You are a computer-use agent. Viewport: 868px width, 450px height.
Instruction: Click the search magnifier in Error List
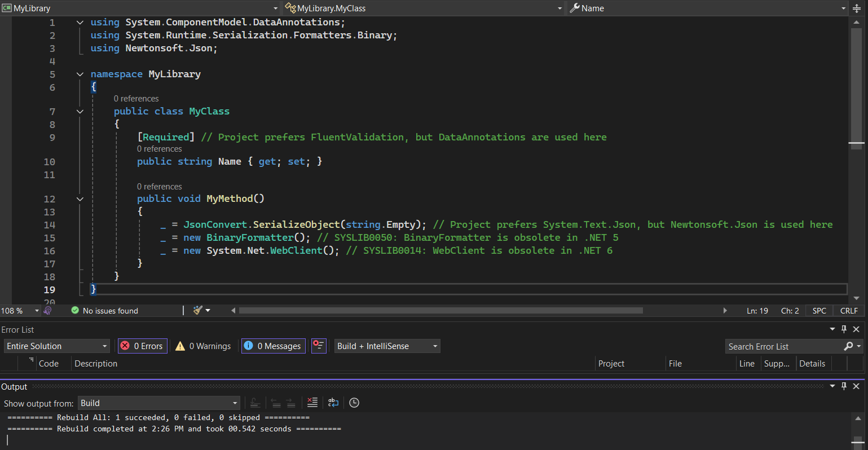click(x=848, y=346)
